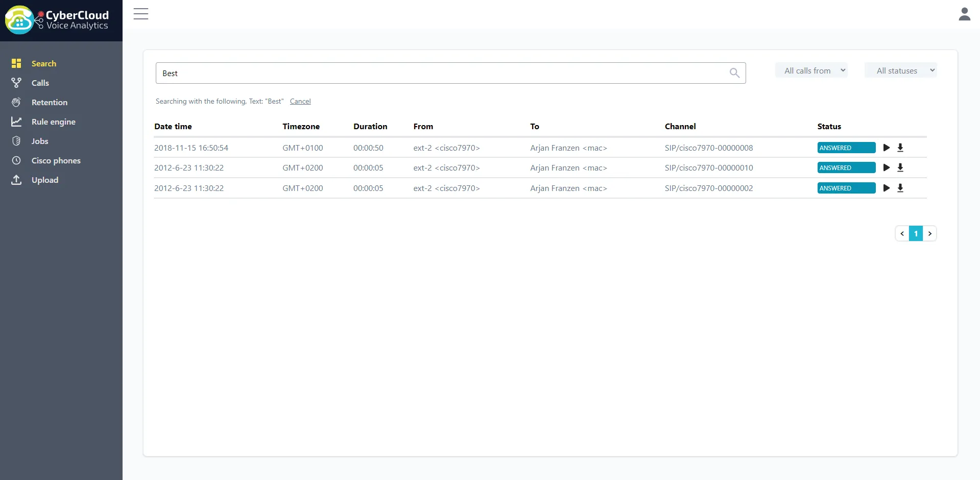
Task: Click SIP/cisco7970-00000008 channel cell
Action: pyautogui.click(x=709, y=148)
